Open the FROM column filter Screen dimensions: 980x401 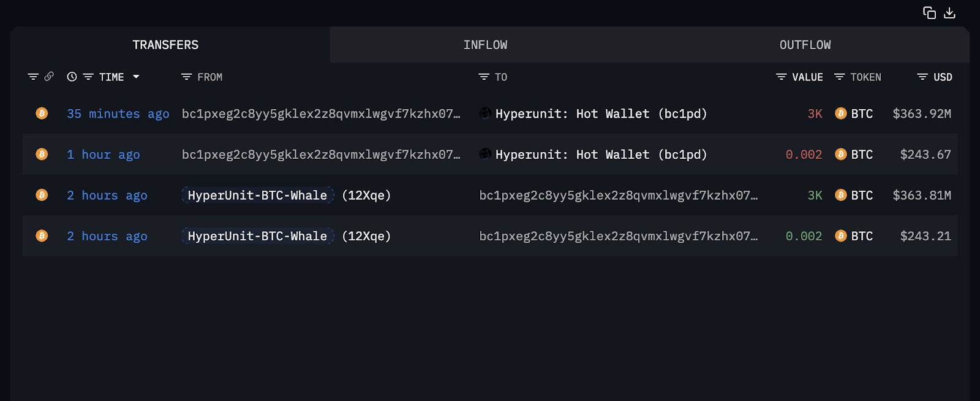pyautogui.click(x=187, y=77)
